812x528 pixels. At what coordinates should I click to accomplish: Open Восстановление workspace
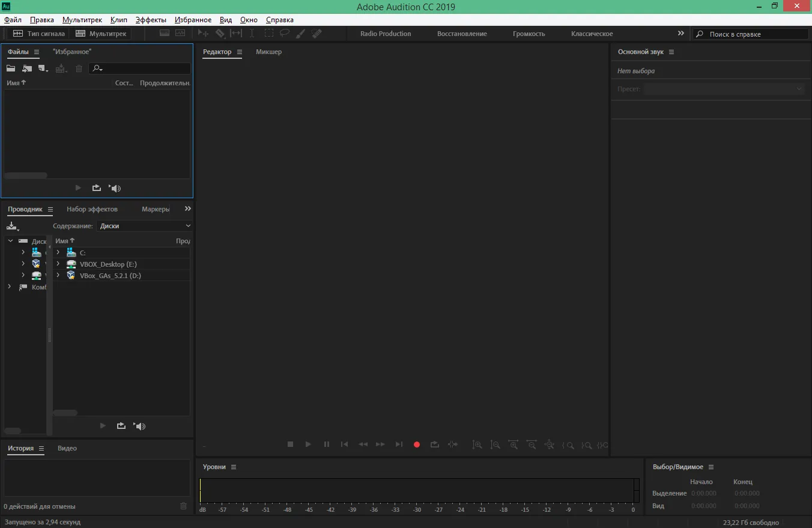coord(462,34)
